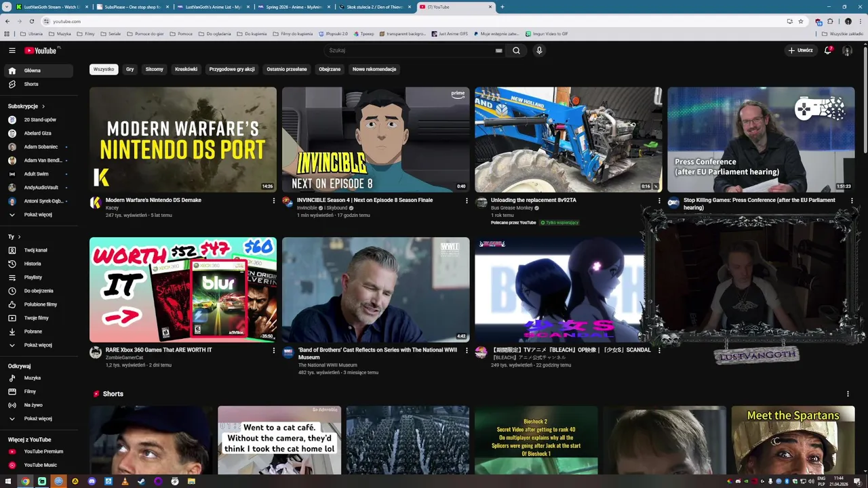Open the Muzyka bookmarks folder
The height and width of the screenshot is (488, 868).
[x=60, y=33]
